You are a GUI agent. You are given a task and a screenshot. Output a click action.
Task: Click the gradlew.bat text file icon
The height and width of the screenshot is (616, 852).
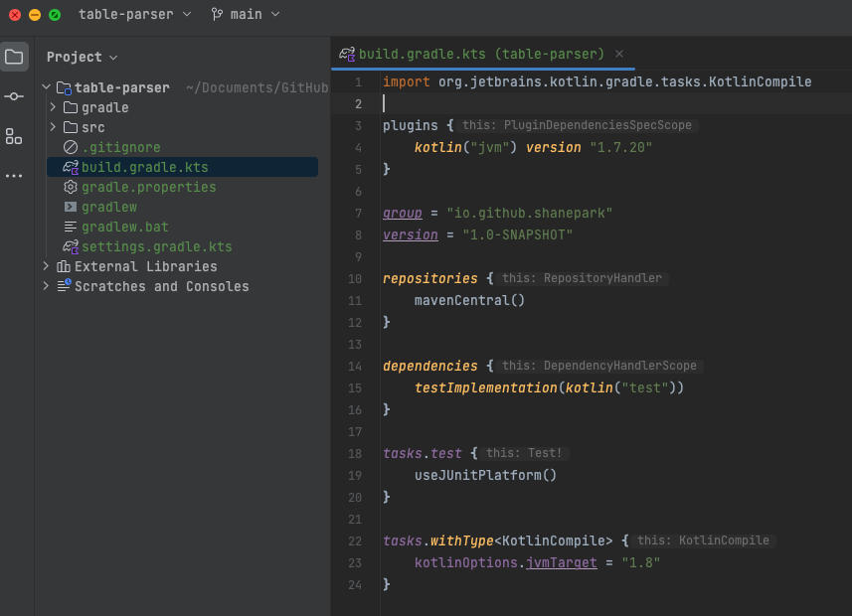71,227
